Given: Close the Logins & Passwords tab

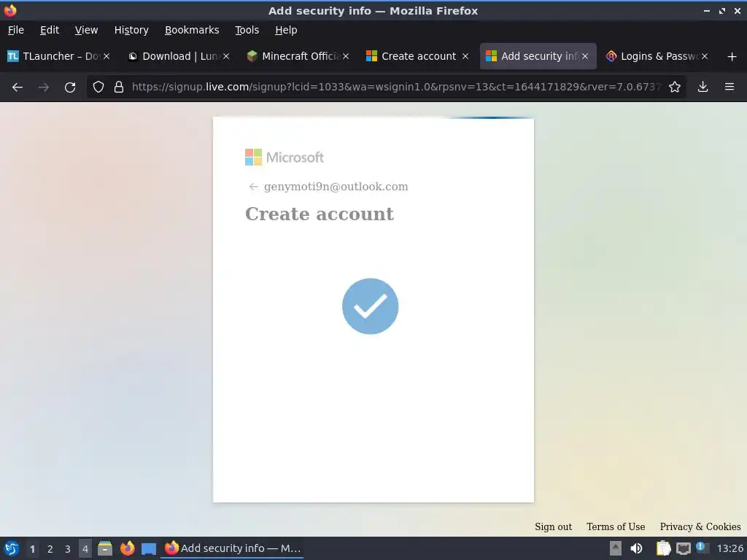Looking at the screenshot, I should click(x=705, y=56).
